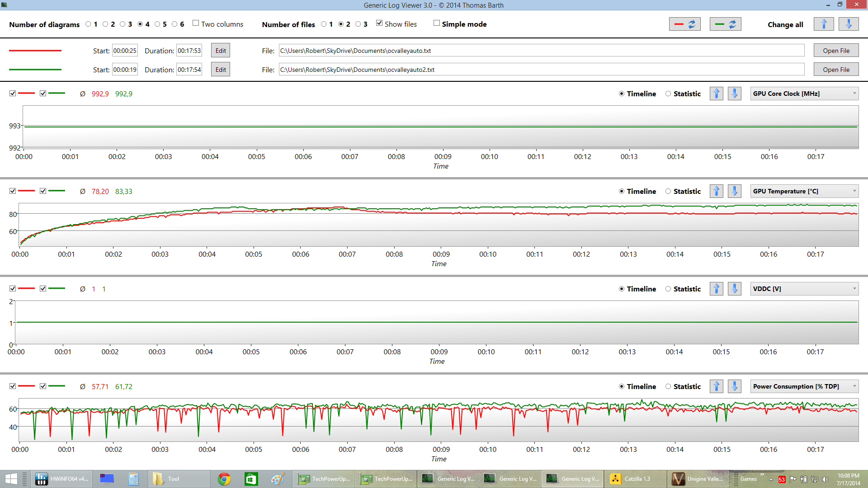
Task: Select 2 diagrams radio button
Action: (x=105, y=24)
